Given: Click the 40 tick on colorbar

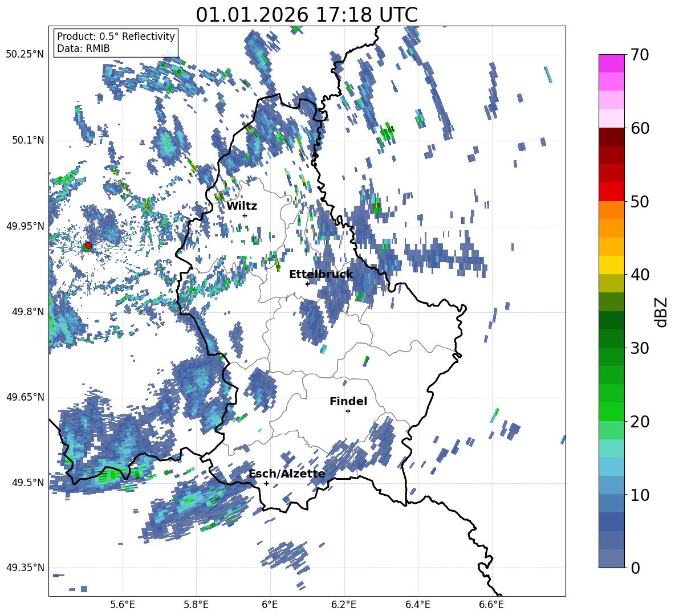Looking at the screenshot, I should (x=640, y=275).
